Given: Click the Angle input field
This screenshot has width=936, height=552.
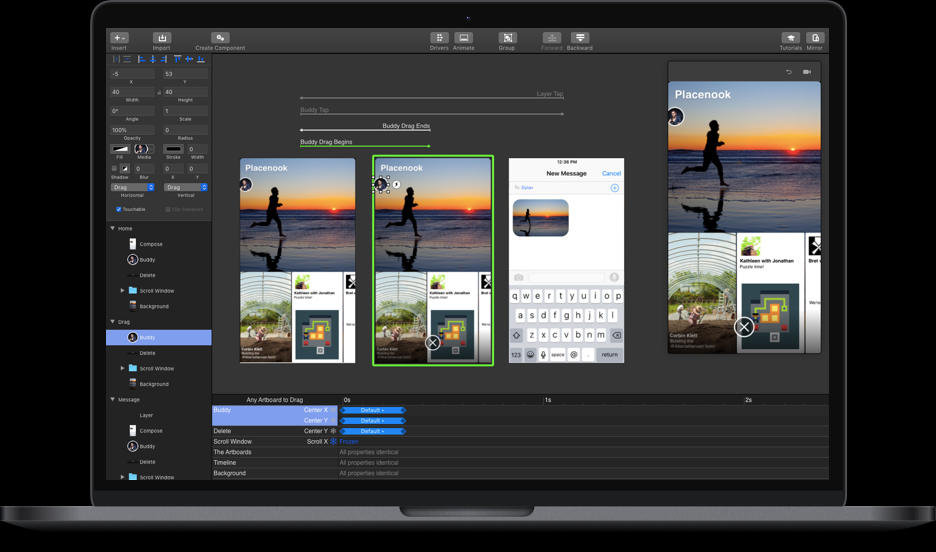Looking at the screenshot, I should [x=133, y=111].
